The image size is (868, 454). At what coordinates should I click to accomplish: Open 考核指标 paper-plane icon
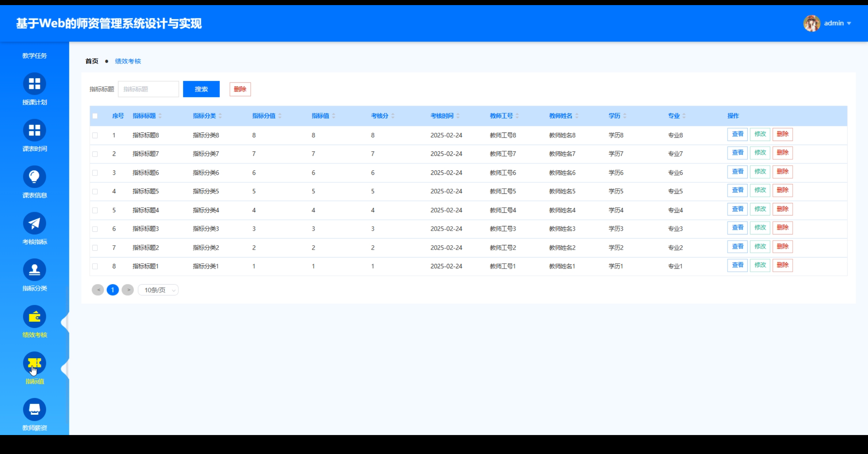(34, 223)
